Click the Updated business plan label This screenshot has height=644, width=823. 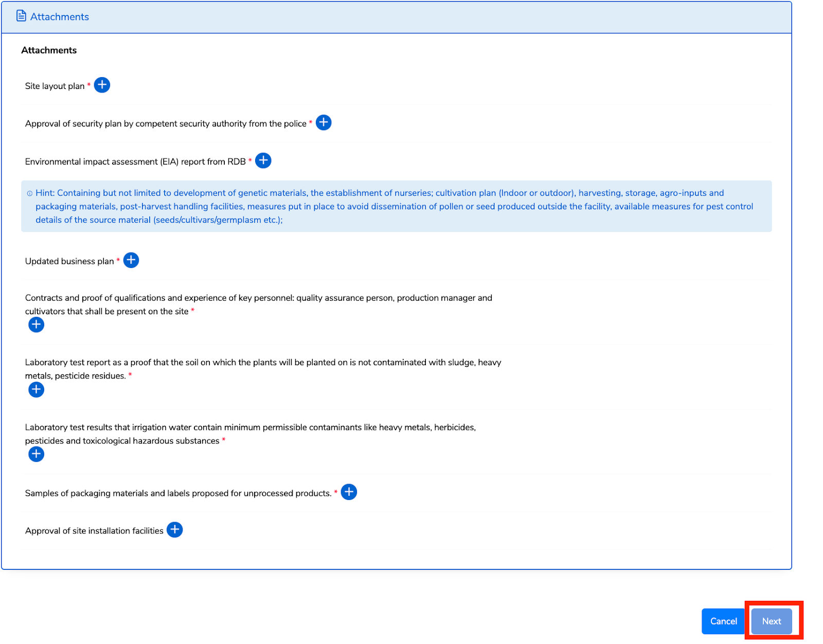tap(69, 261)
